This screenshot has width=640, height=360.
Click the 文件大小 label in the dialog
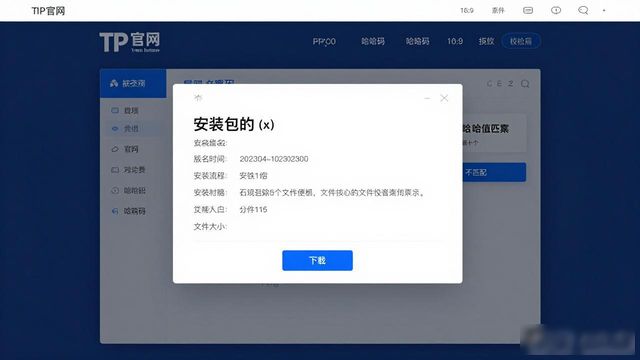pos(210,227)
